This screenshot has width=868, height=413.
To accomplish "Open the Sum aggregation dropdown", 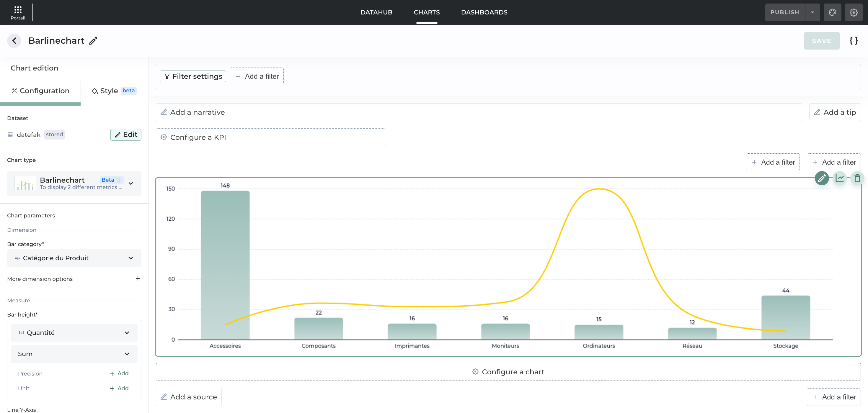I will click(x=74, y=354).
